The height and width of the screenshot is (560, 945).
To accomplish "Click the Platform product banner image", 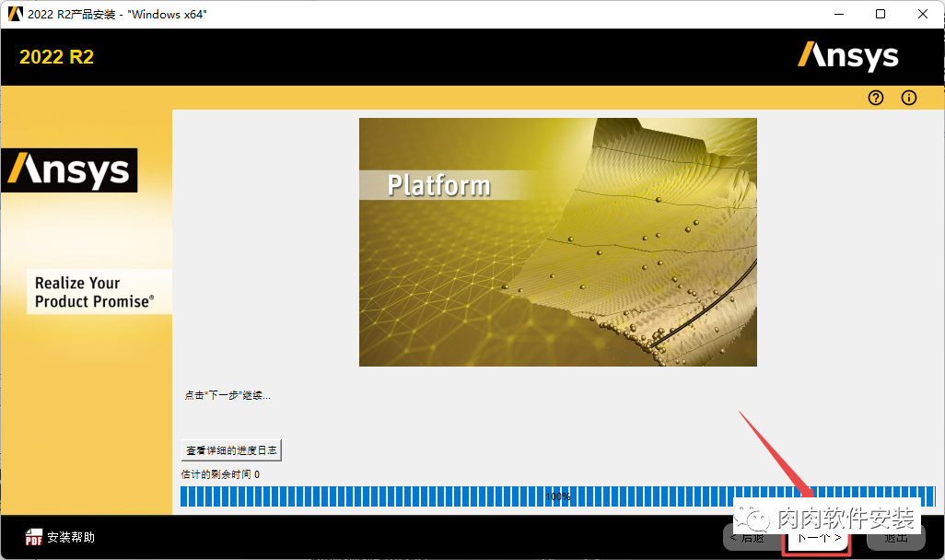I will (x=558, y=241).
